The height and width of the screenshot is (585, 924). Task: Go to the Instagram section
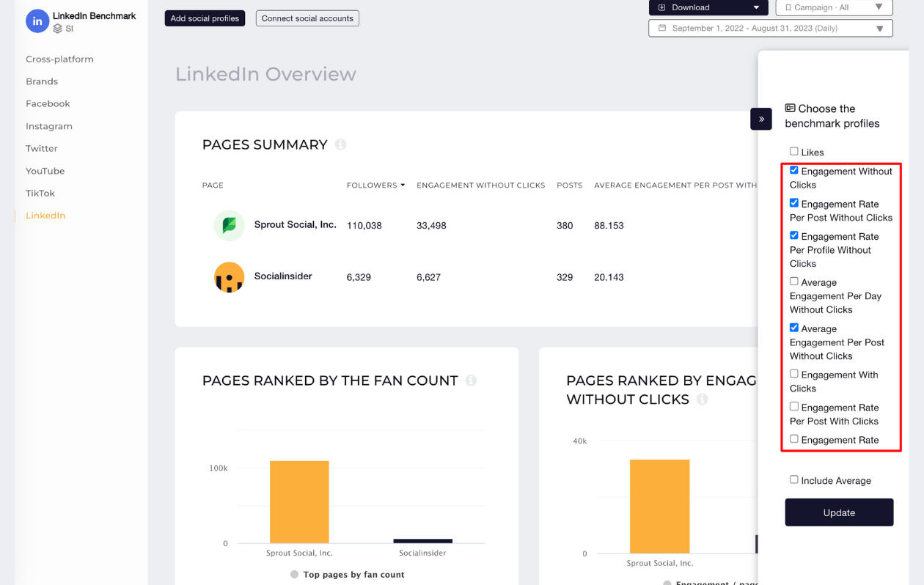[x=49, y=126]
